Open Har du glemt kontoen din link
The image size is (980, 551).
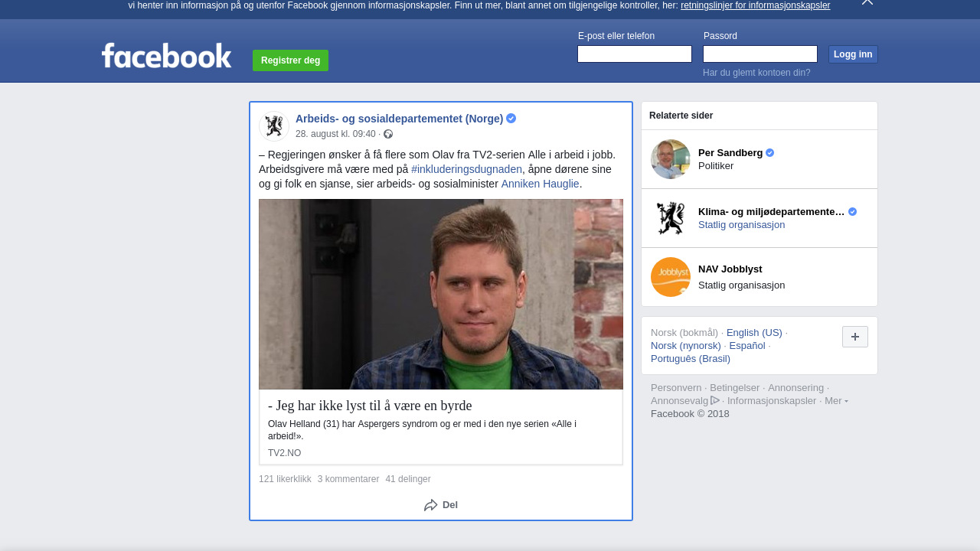(756, 73)
